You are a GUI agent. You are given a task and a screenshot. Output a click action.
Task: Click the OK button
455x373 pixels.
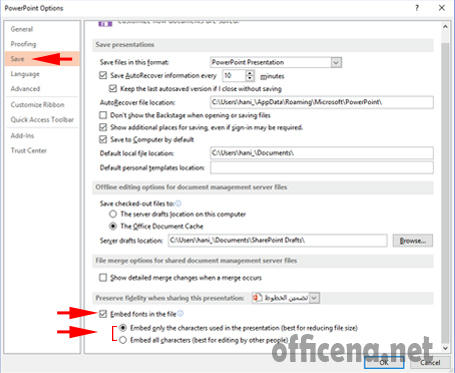point(384,362)
